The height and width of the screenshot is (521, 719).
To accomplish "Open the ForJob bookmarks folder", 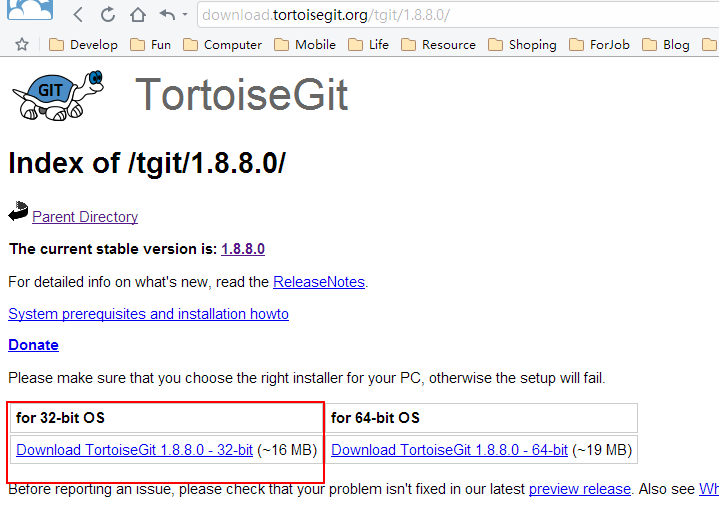I will 597,44.
